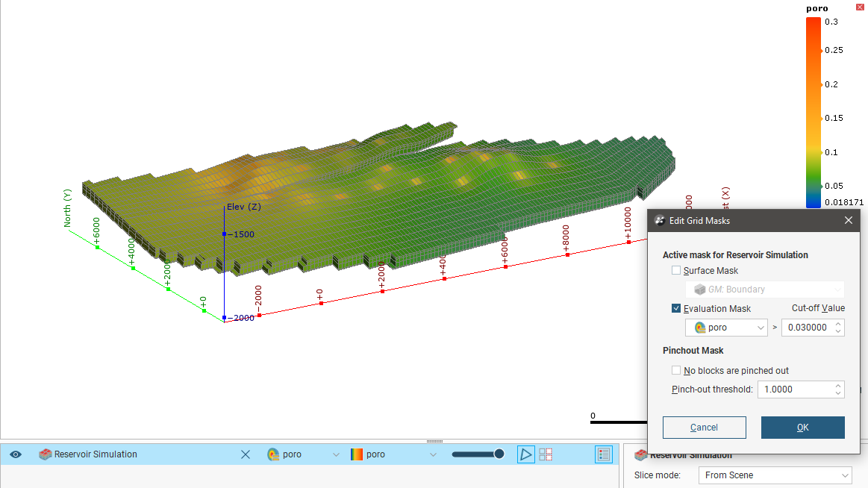Viewport: 868px width, 488px height.
Task: Click the Edit Grid Masks dialog title icon
Action: tap(660, 221)
